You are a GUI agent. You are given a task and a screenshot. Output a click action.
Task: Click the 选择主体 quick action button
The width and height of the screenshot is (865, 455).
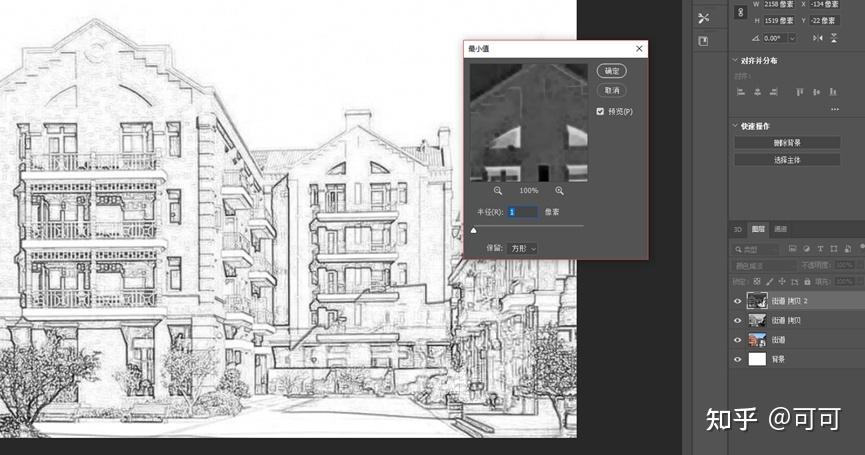787,160
